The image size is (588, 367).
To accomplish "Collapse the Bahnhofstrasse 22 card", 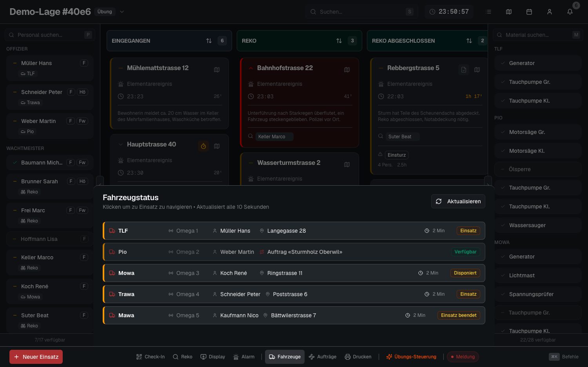I will pos(251,68).
